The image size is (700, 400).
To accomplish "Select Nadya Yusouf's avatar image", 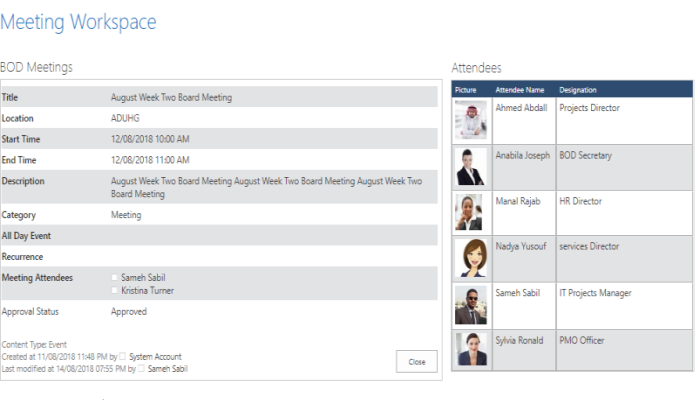I will point(470,258).
